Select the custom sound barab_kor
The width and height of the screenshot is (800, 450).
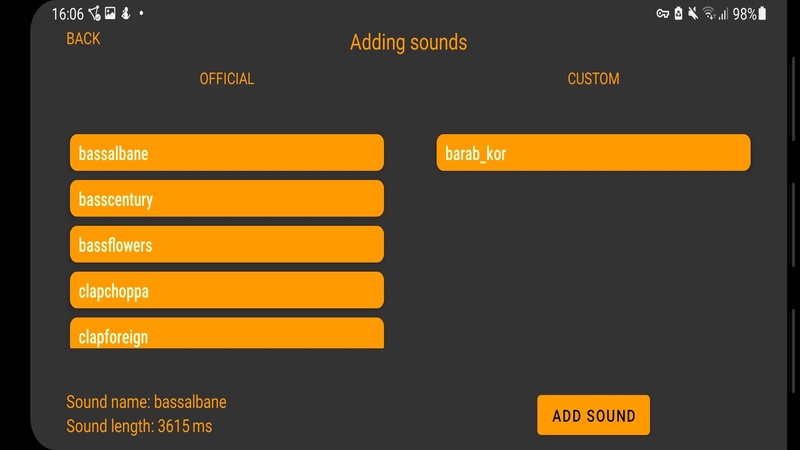[593, 153]
